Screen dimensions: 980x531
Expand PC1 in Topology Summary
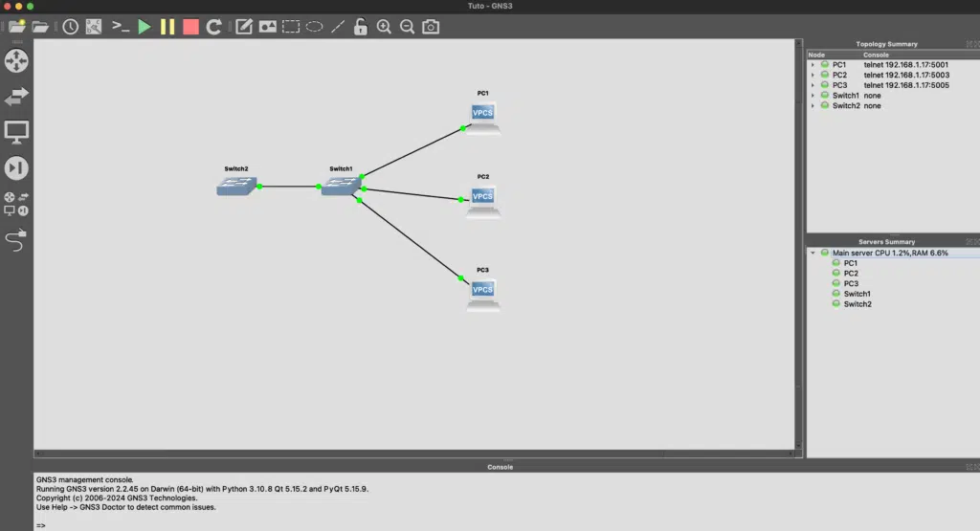tap(813, 65)
